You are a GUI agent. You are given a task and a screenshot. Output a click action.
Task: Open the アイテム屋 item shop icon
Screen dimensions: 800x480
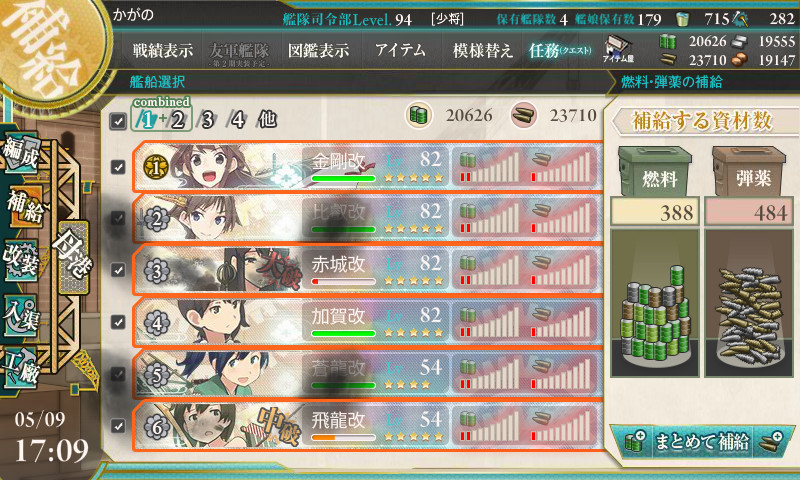pyautogui.click(x=618, y=49)
